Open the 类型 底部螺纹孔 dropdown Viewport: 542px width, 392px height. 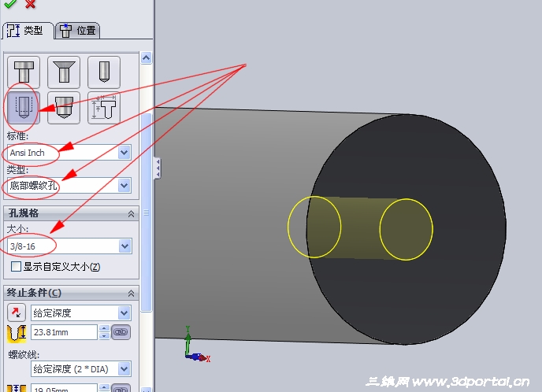(x=124, y=186)
